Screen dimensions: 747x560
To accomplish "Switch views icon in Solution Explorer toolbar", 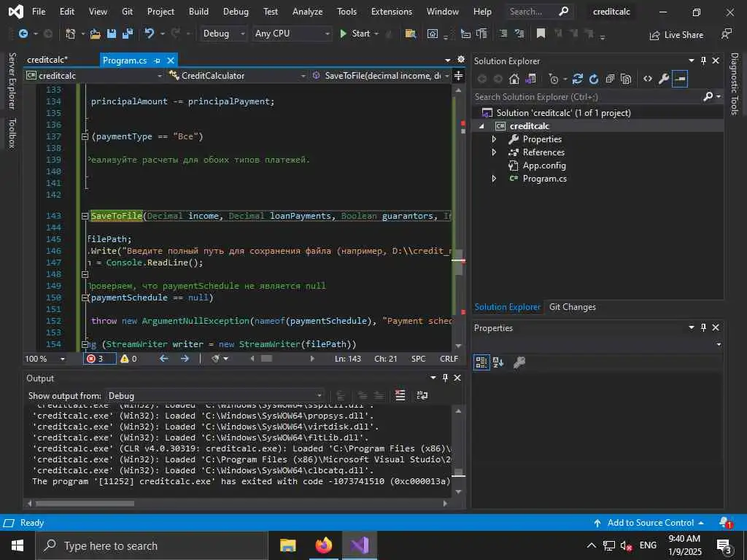I will (530, 79).
